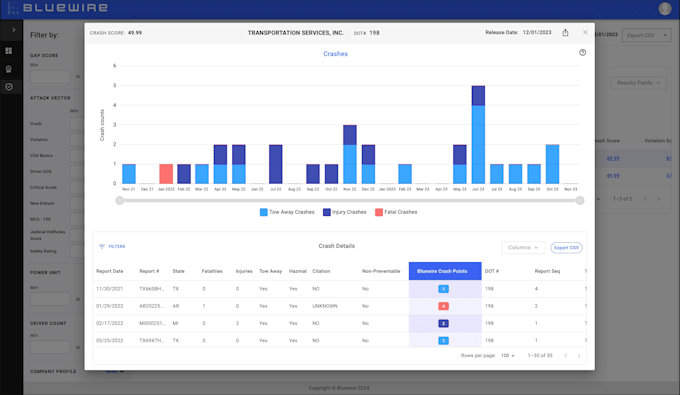The height and width of the screenshot is (395, 680).
Task: Sort by Non-Preventable column header
Action: point(381,271)
